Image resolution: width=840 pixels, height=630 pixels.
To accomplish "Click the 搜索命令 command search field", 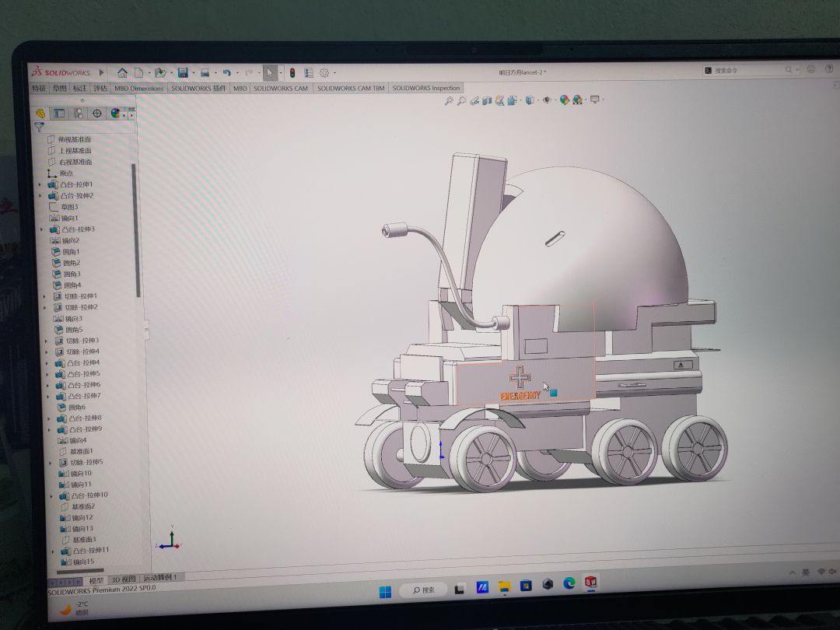I will click(x=747, y=71).
